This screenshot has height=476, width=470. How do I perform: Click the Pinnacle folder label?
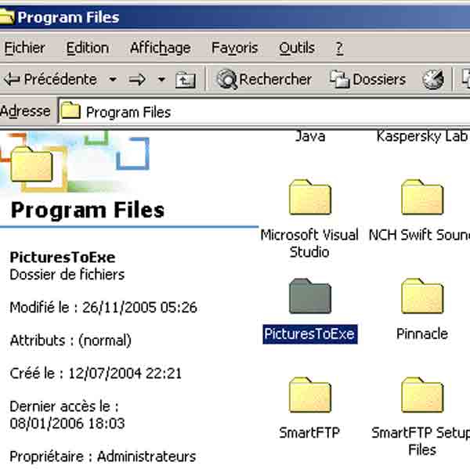pos(422,334)
